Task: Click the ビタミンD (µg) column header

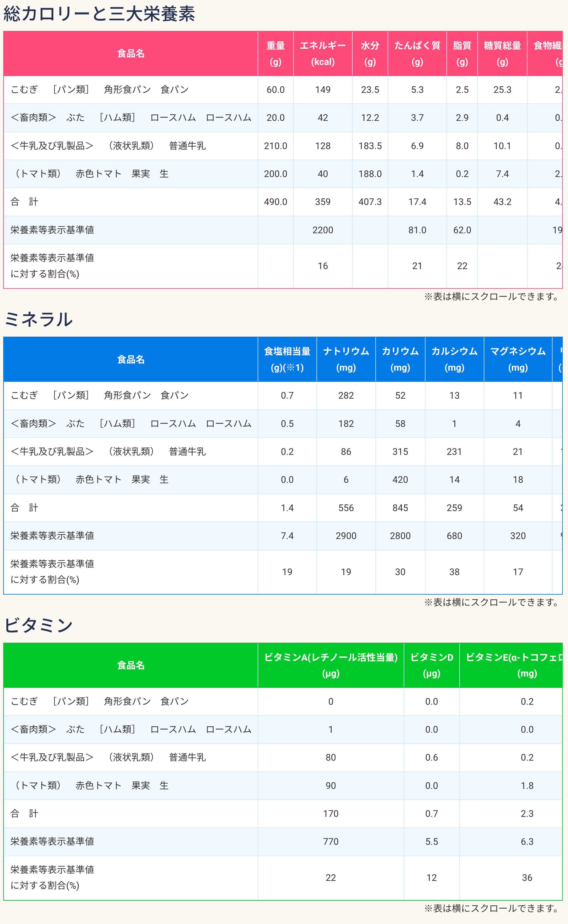Action: [432, 665]
